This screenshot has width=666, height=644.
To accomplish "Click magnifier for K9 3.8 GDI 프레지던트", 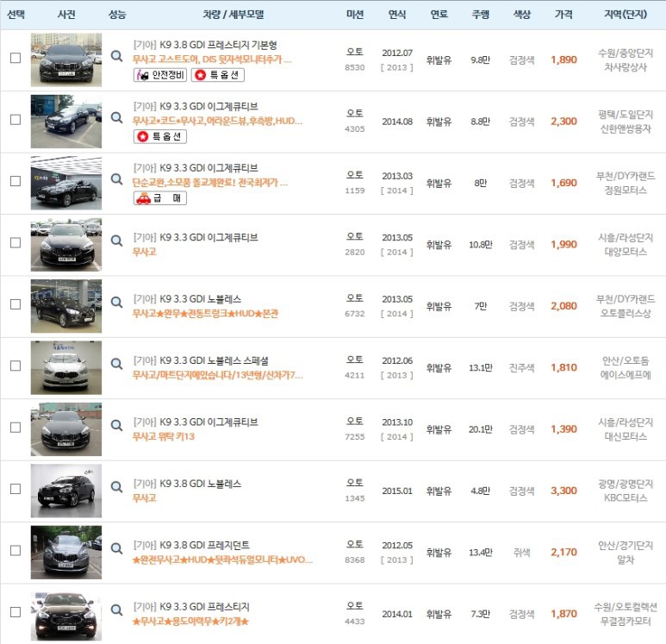I will click(x=116, y=549).
